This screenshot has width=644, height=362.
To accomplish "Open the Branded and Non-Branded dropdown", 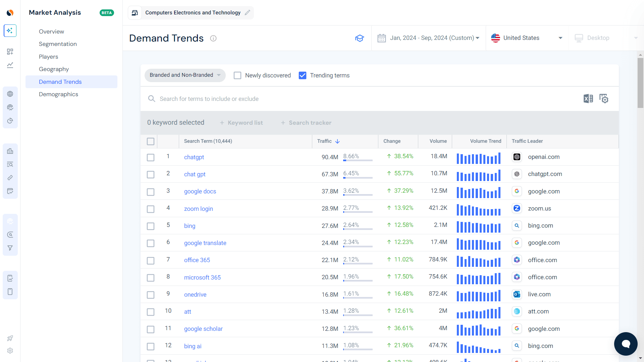I will [x=185, y=75].
